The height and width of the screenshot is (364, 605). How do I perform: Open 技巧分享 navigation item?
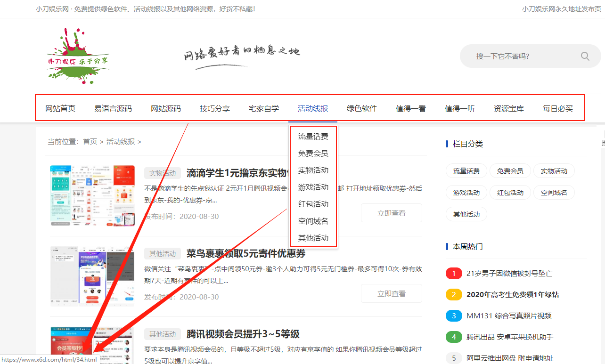pos(215,109)
